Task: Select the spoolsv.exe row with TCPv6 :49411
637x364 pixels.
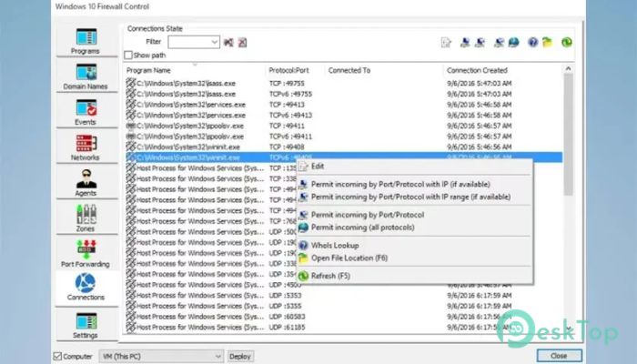Action: [343, 136]
